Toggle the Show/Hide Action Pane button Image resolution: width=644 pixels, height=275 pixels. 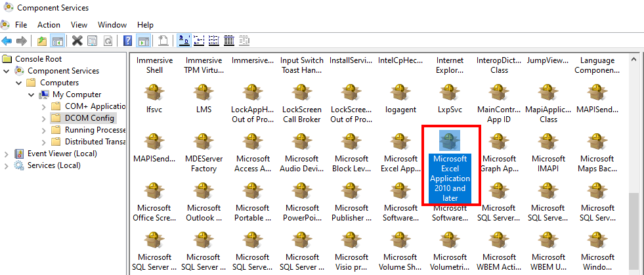[x=143, y=41]
